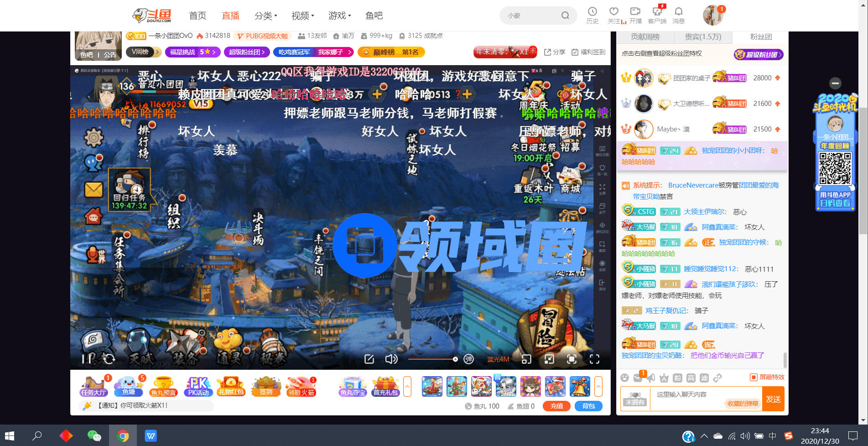Click the refresh stream icon in player

[x=109, y=359]
